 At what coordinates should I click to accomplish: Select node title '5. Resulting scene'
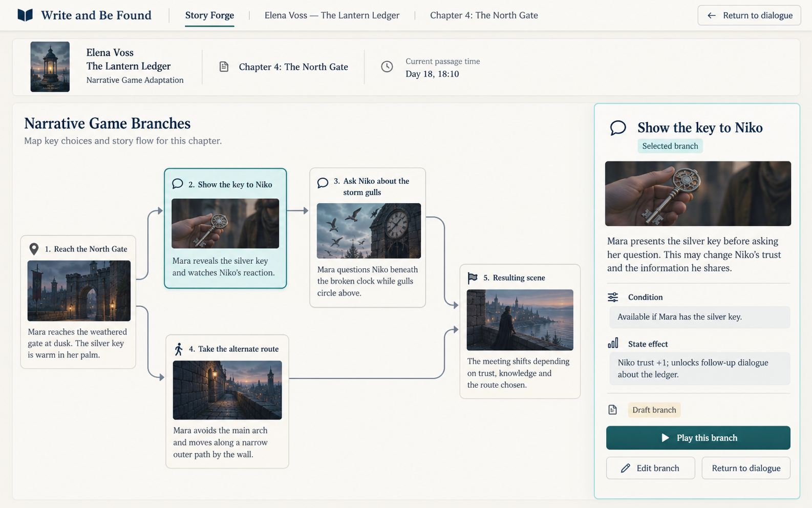pos(514,278)
